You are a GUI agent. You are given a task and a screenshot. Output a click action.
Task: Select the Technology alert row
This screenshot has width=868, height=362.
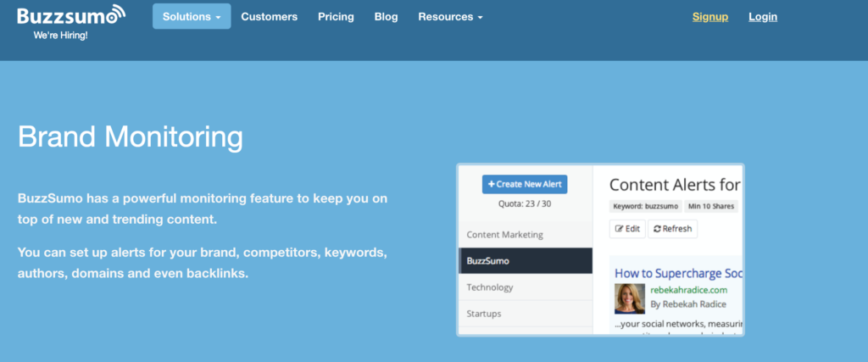[x=526, y=287]
